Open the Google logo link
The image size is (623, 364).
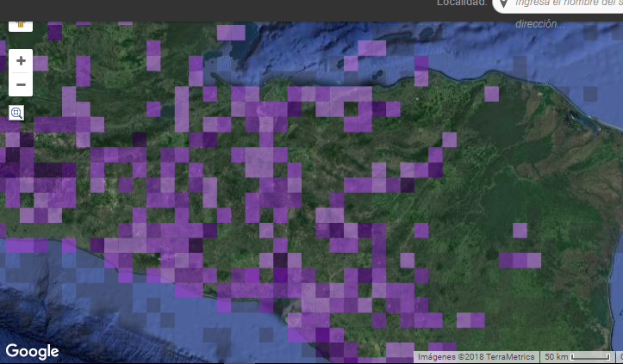[x=32, y=352]
